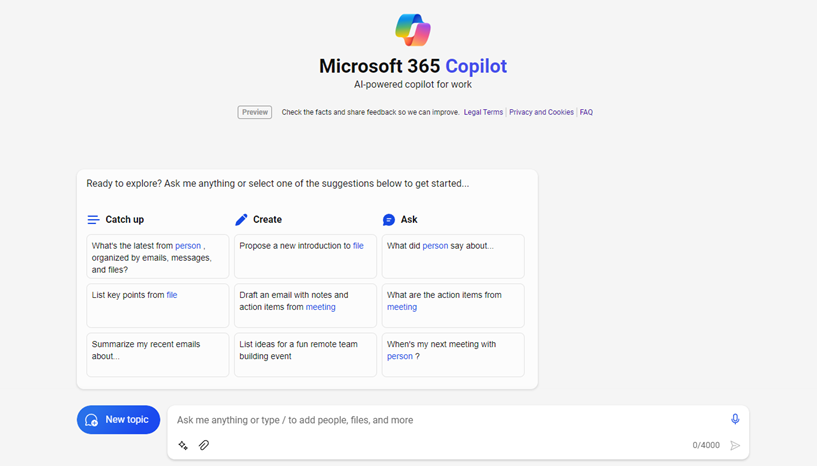Choose "Draft an email with notes" suggestion
The image size is (817, 466).
click(x=305, y=305)
